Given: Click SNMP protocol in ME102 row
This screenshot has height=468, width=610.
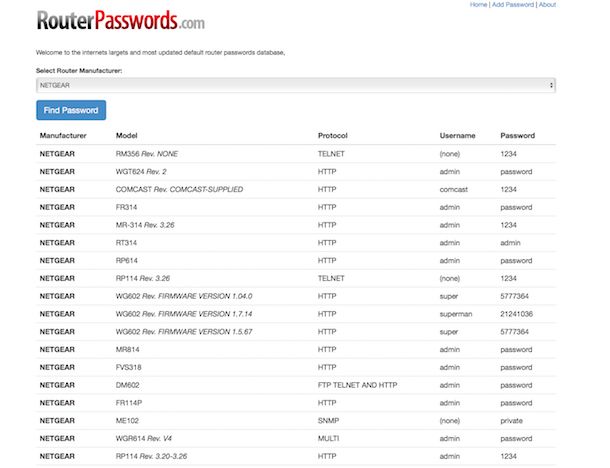Looking at the screenshot, I should point(328,421).
